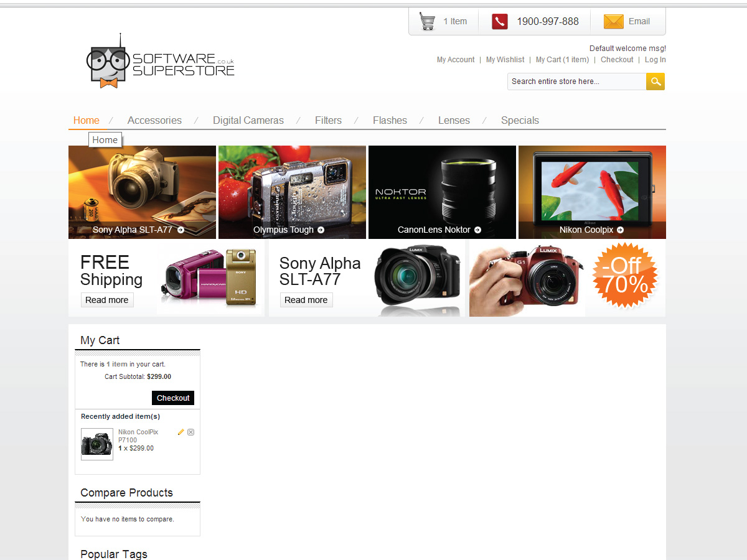Click the Default welcome msg! text

(627, 49)
